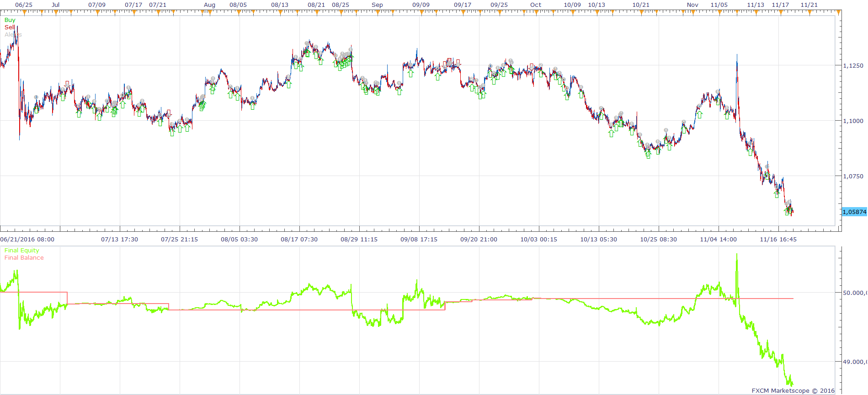Click the 07/25 21:15 timestamp

point(180,240)
